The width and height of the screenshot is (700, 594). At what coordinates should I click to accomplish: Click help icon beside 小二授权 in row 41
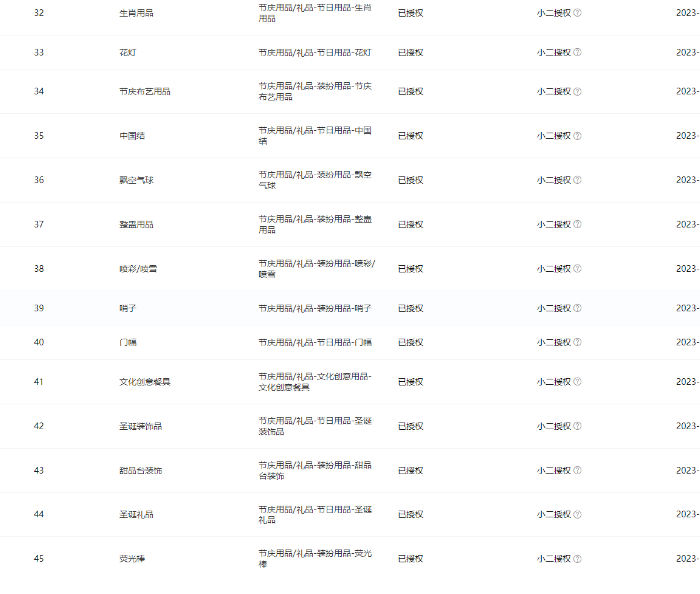577,382
